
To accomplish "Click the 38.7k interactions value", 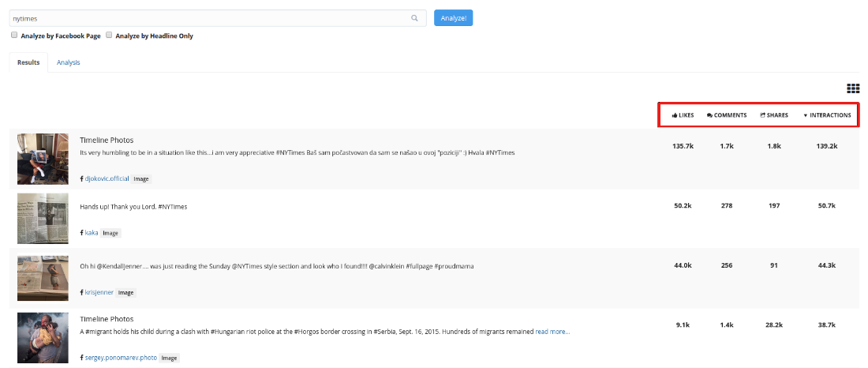I will pyautogui.click(x=826, y=325).
